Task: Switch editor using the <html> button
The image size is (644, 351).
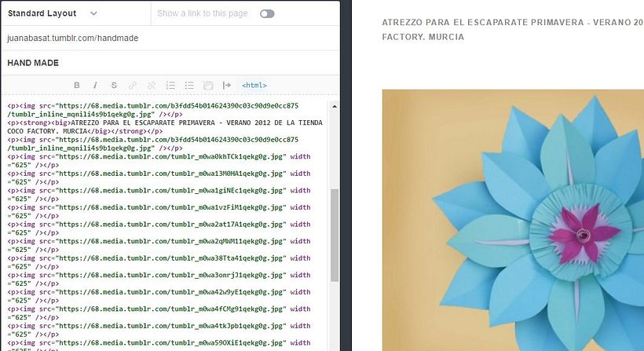Action: [254, 85]
